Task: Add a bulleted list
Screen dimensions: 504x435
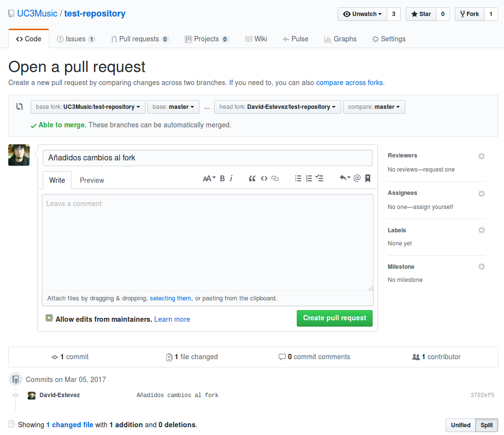Action: click(x=298, y=178)
